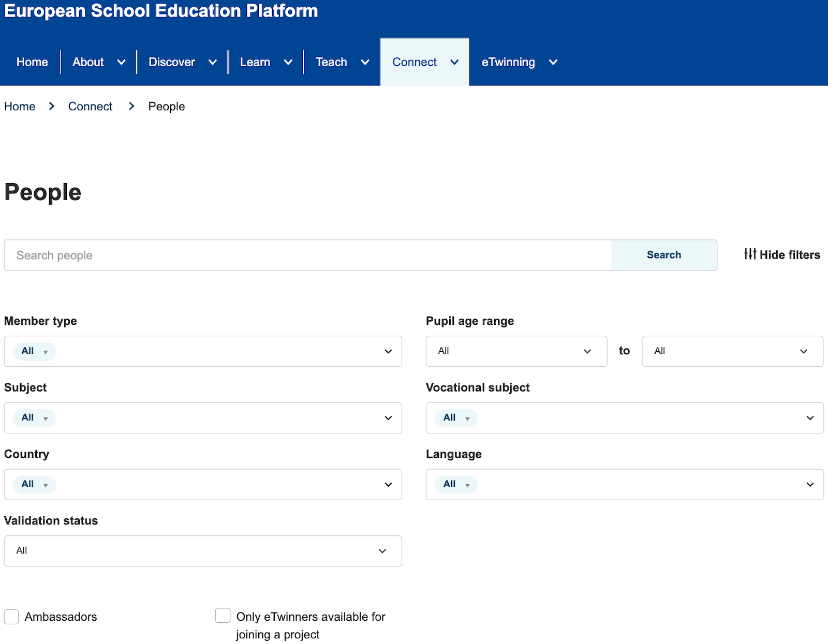Open the Learn navigation item
This screenshot has height=644, width=828.
point(255,62)
